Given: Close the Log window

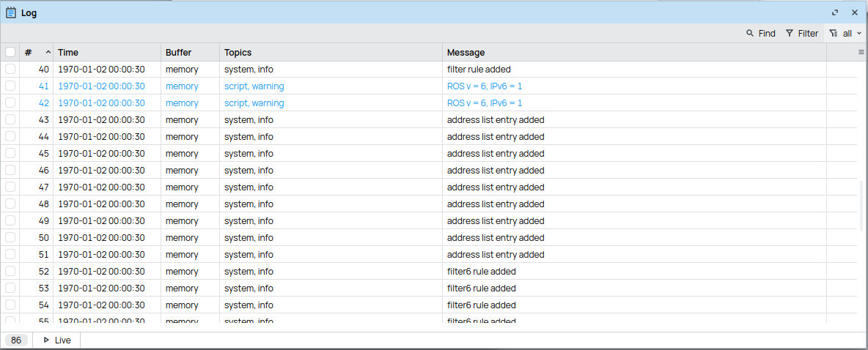Looking at the screenshot, I should click(x=855, y=12).
